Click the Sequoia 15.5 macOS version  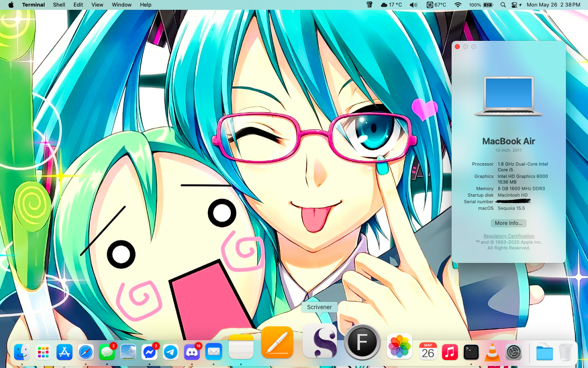tap(511, 208)
